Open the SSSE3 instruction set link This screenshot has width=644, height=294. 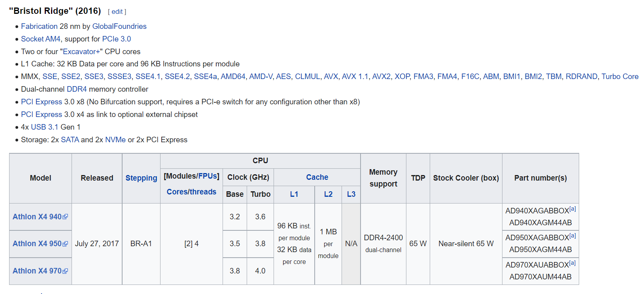119,76
